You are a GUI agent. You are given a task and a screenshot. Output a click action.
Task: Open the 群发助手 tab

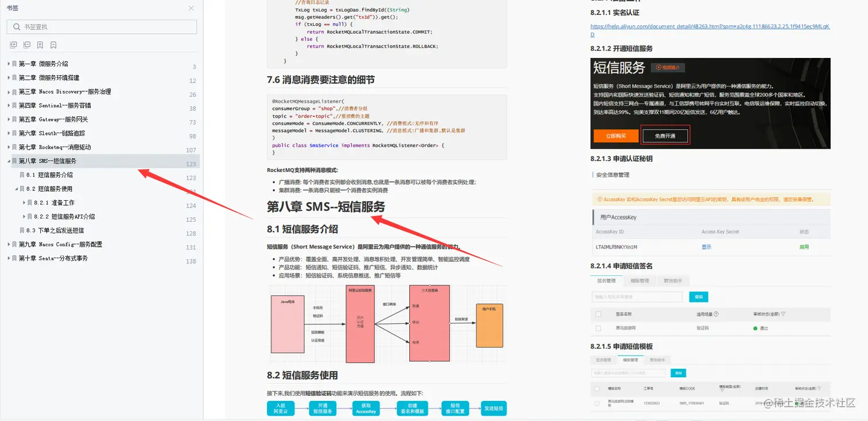click(x=673, y=280)
